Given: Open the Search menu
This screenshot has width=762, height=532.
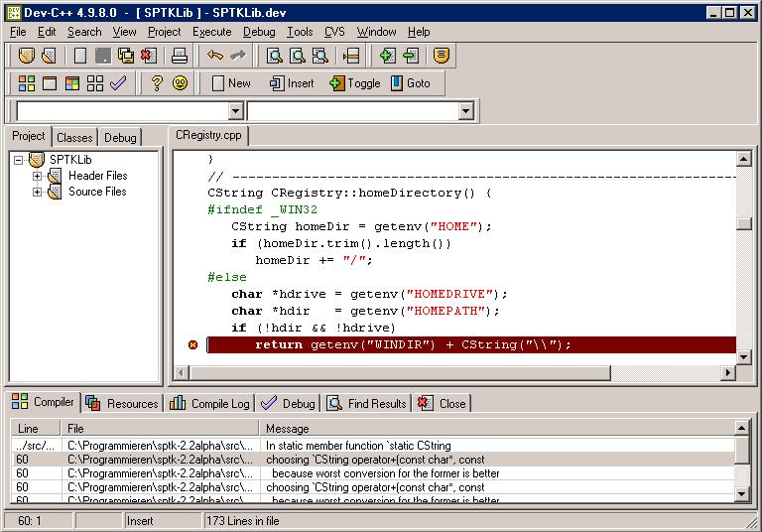Looking at the screenshot, I should 84,32.
